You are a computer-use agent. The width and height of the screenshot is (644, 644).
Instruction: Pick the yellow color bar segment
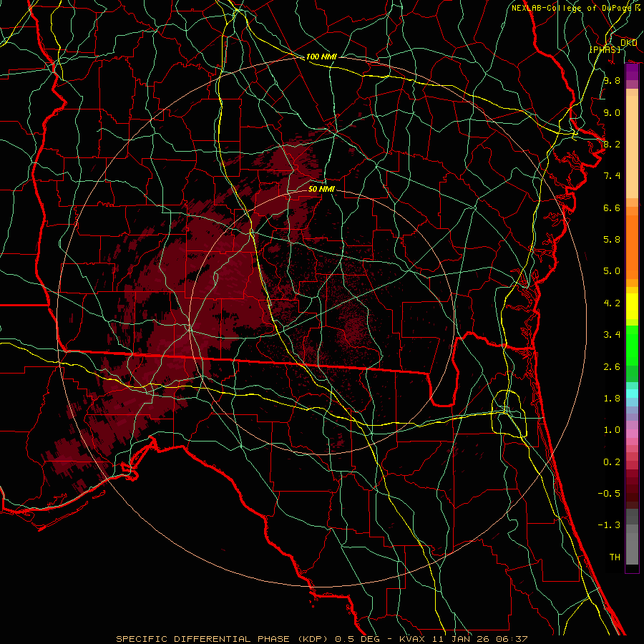pos(632,306)
